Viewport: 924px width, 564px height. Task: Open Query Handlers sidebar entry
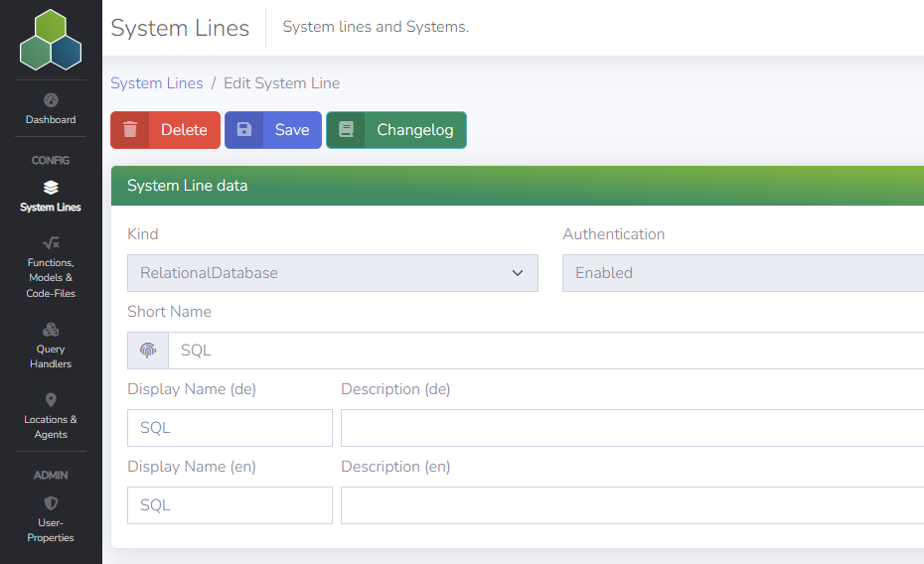tap(51, 347)
